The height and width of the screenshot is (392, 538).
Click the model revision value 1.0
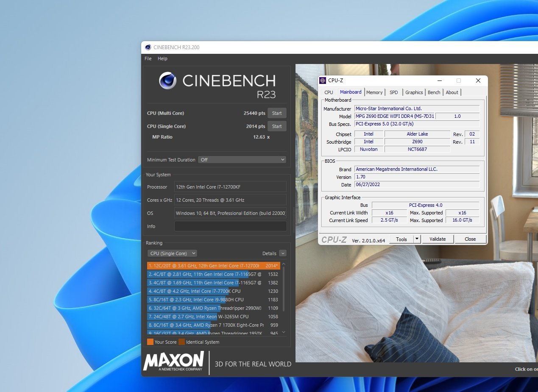457,116
